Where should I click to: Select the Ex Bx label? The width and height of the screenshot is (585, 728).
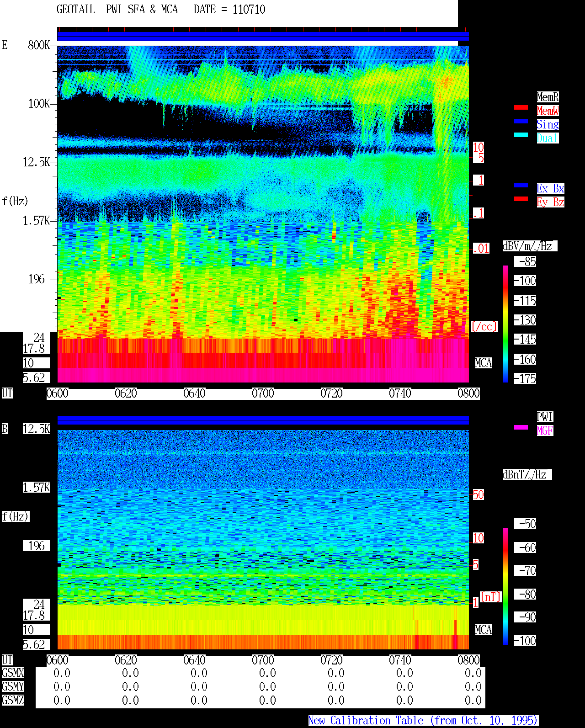[550, 188]
